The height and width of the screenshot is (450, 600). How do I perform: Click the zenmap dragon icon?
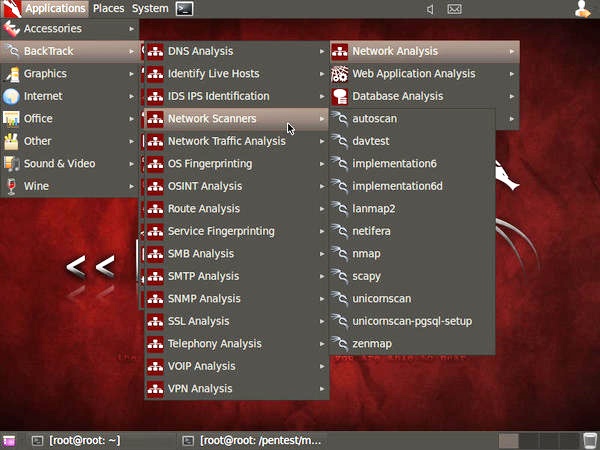coord(340,343)
